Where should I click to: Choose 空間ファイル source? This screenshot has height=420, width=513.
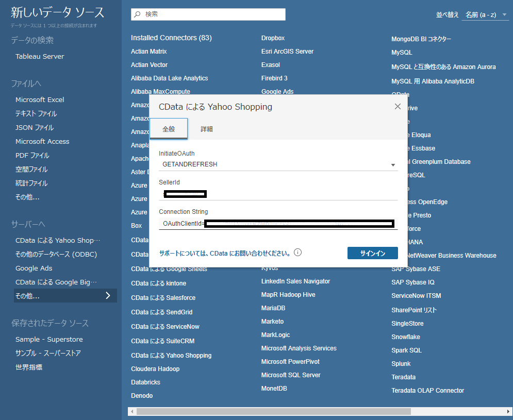(31, 169)
